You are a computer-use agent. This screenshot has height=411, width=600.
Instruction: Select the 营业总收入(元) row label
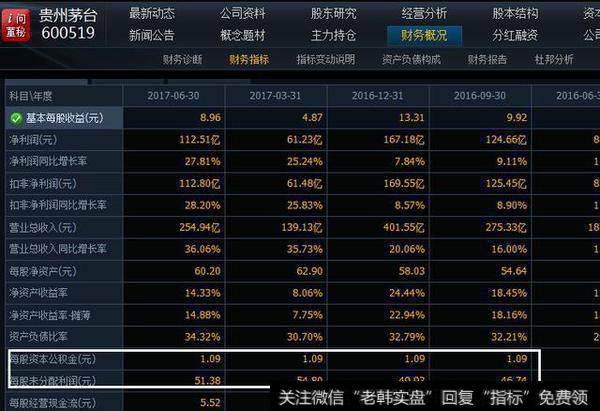(43, 228)
